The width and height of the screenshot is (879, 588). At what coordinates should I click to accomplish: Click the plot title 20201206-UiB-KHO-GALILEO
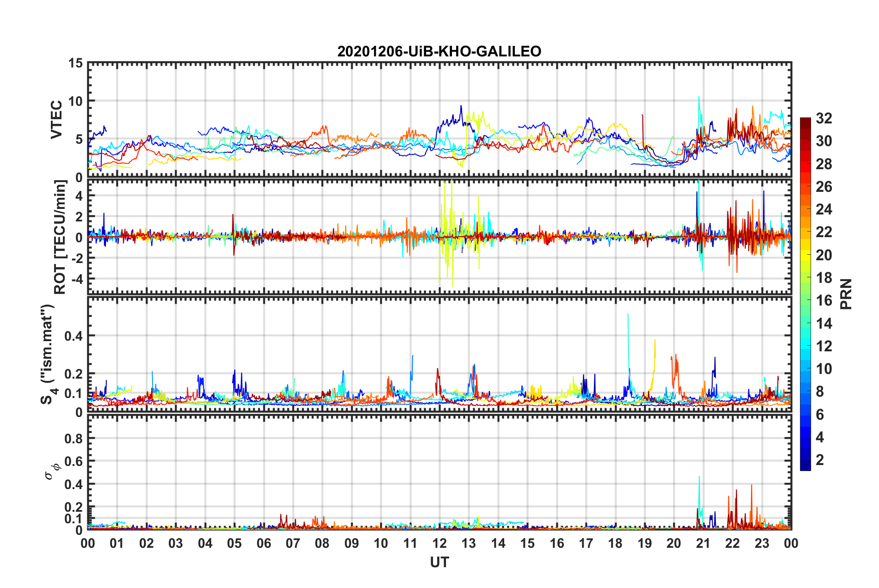tap(439, 51)
